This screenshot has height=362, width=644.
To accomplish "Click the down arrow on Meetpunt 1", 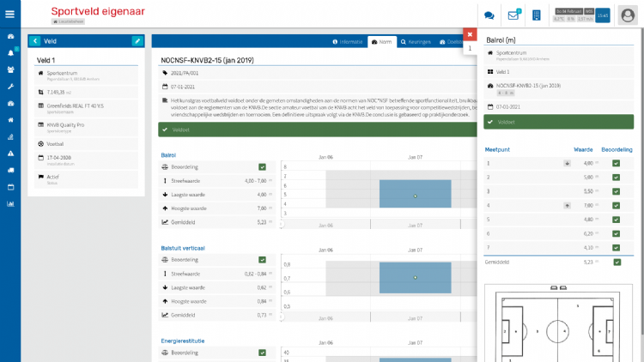I will (x=567, y=163).
